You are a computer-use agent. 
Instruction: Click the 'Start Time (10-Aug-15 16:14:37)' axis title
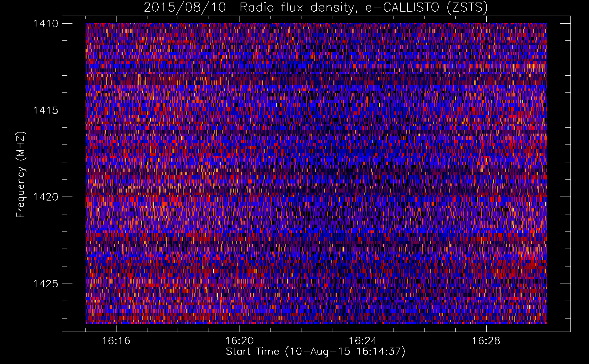point(316,352)
